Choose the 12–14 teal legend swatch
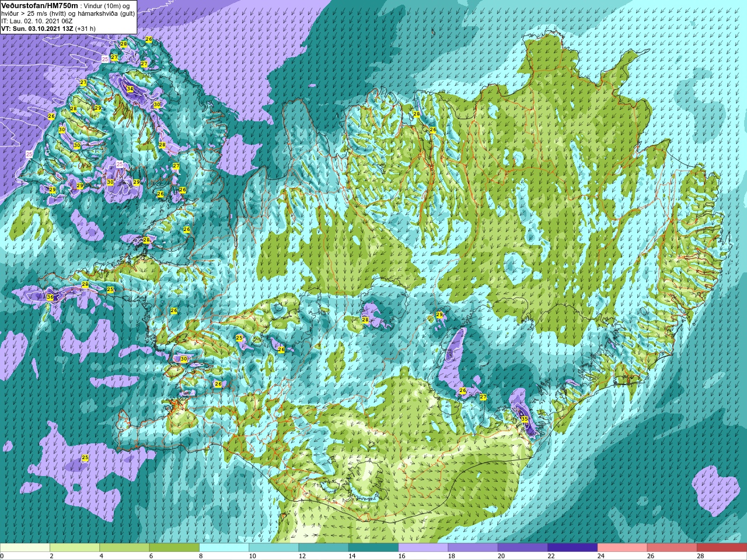Viewport: 747px width, 560px height. (x=323, y=548)
